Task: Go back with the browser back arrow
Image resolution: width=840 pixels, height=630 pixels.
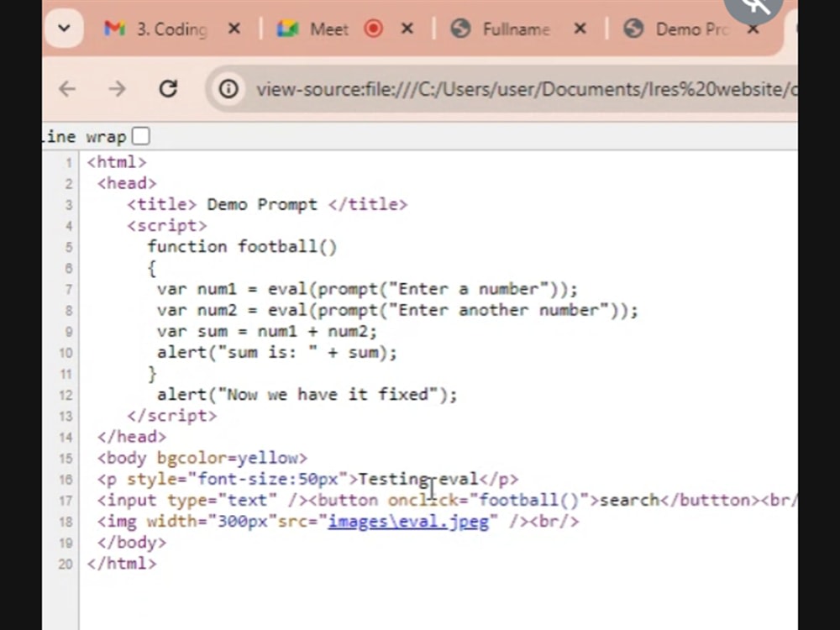Action: tap(67, 88)
